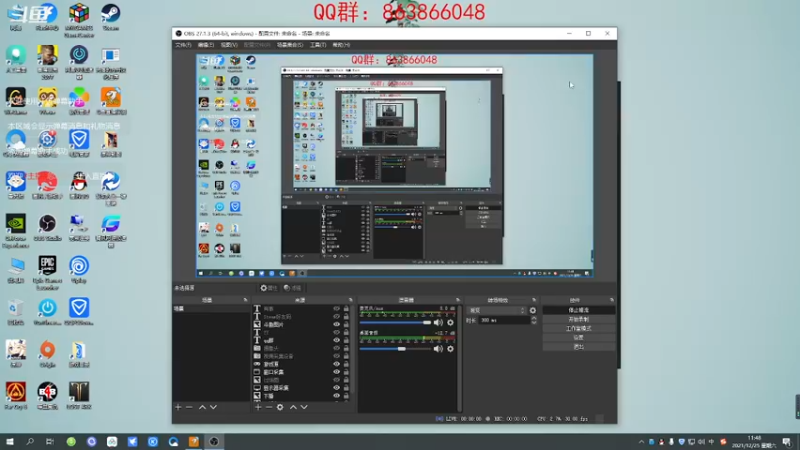Open OBS Studio desktop shortcut

47,227
